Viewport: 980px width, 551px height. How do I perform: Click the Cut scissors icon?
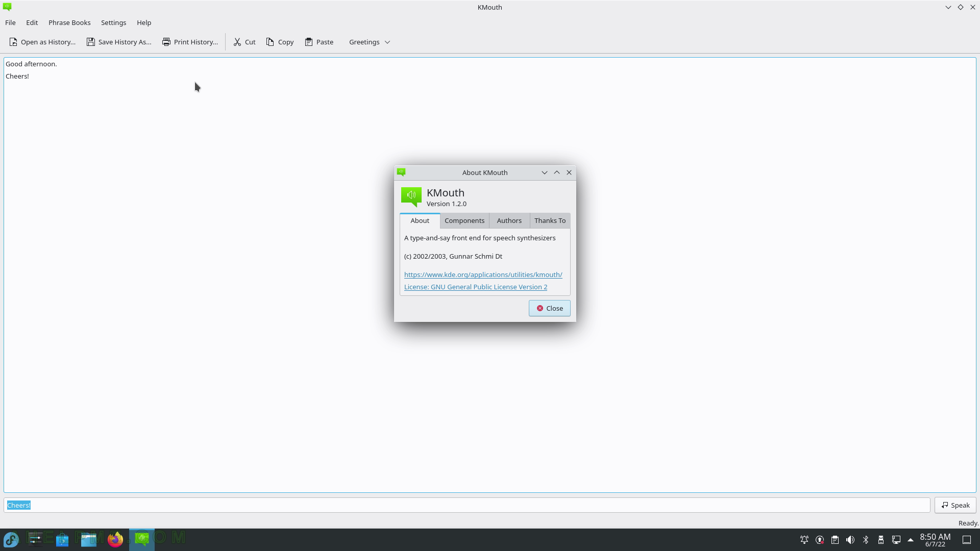pyautogui.click(x=237, y=42)
